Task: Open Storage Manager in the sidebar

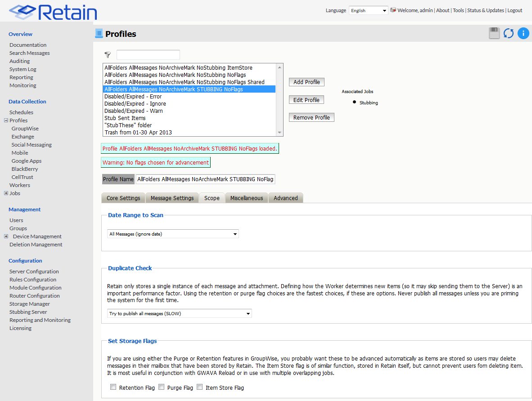Action: (x=30, y=304)
